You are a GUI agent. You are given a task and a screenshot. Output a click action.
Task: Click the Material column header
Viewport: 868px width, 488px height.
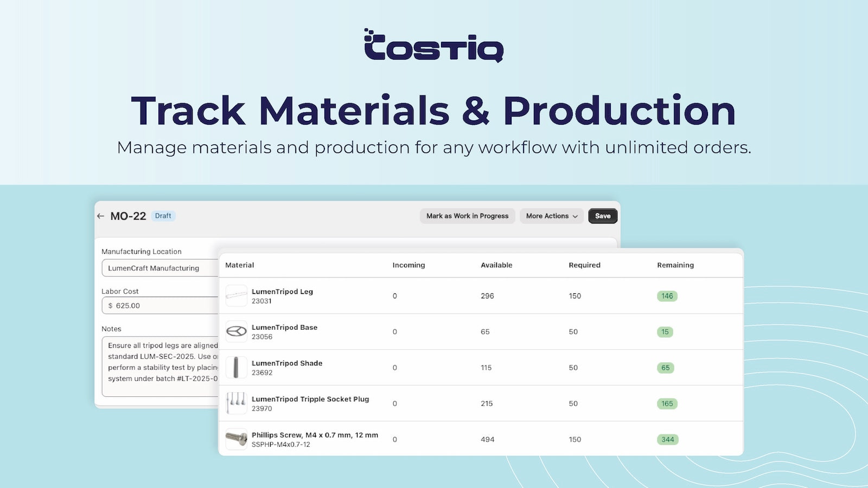tap(239, 265)
